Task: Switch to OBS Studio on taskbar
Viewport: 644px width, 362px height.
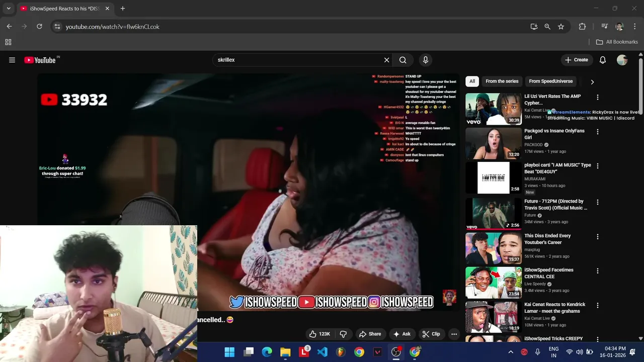Action: point(396,352)
